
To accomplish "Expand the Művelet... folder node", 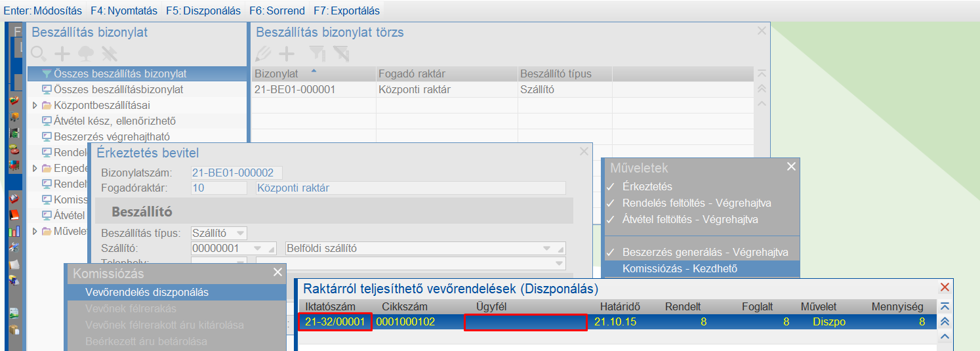I will click(35, 231).
